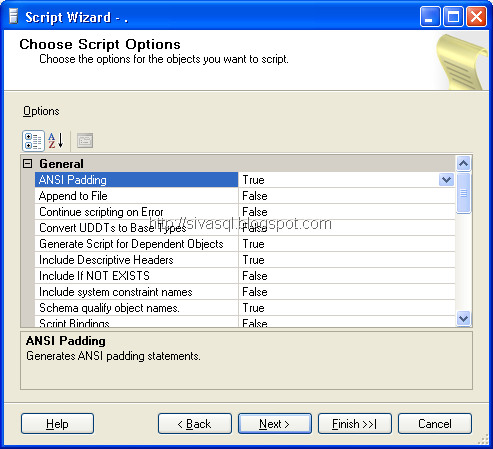Click the options list scrollbar thumb
The width and height of the screenshot is (493, 449).
(464, 193)
